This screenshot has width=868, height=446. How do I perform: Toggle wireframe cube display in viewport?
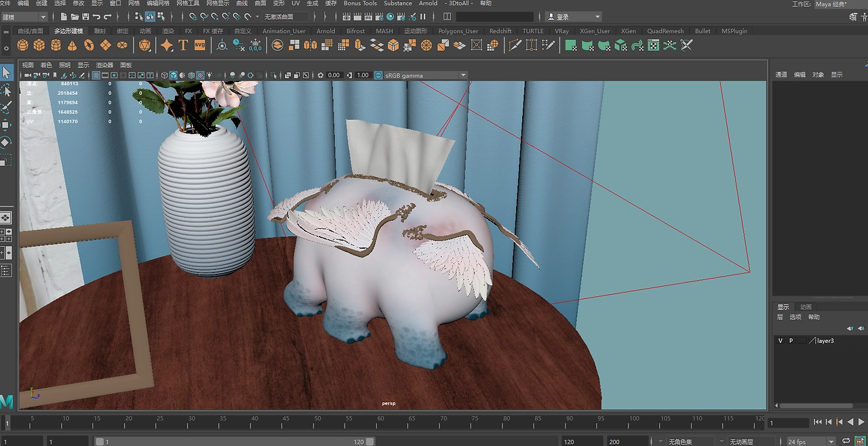(x=165, y=75)
